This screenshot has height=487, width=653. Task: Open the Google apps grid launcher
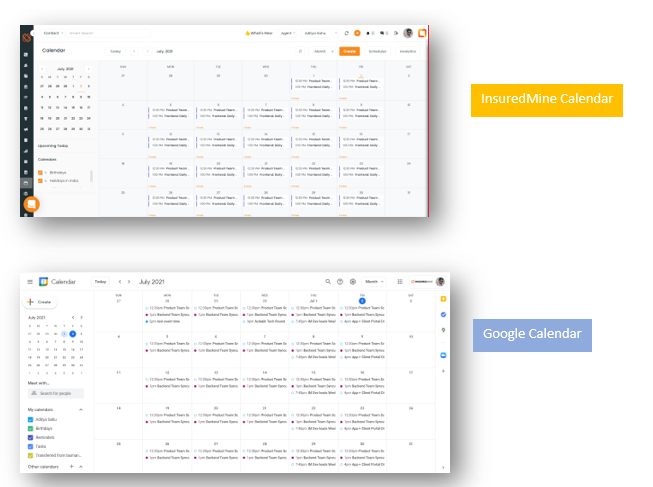(x=400, y=282)
